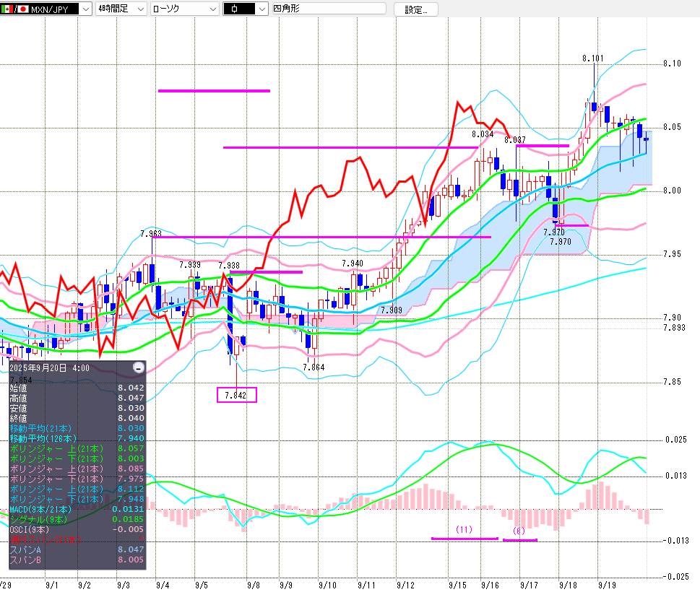Image resolution: width=700 pixels, height=592 pixels.
Task: Click the Mexico flag icon
Action: [7, 9]
